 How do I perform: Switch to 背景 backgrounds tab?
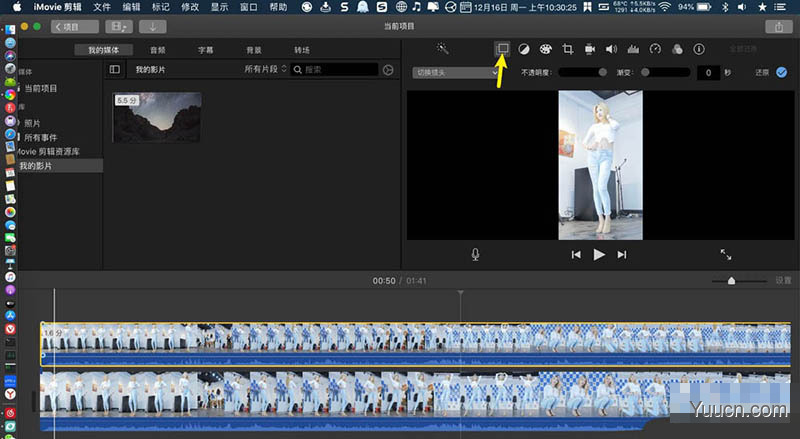pyautogui.click(x=254, y=50)
